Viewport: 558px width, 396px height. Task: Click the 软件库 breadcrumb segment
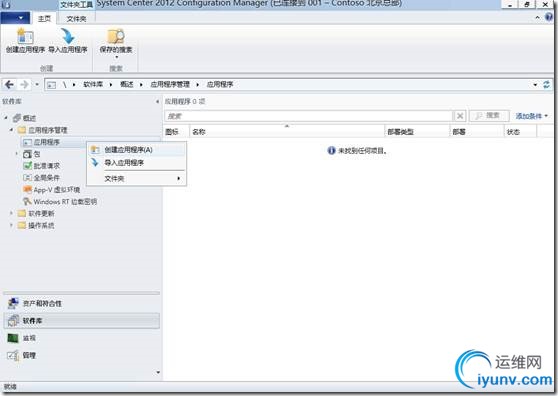pos(93,84)
